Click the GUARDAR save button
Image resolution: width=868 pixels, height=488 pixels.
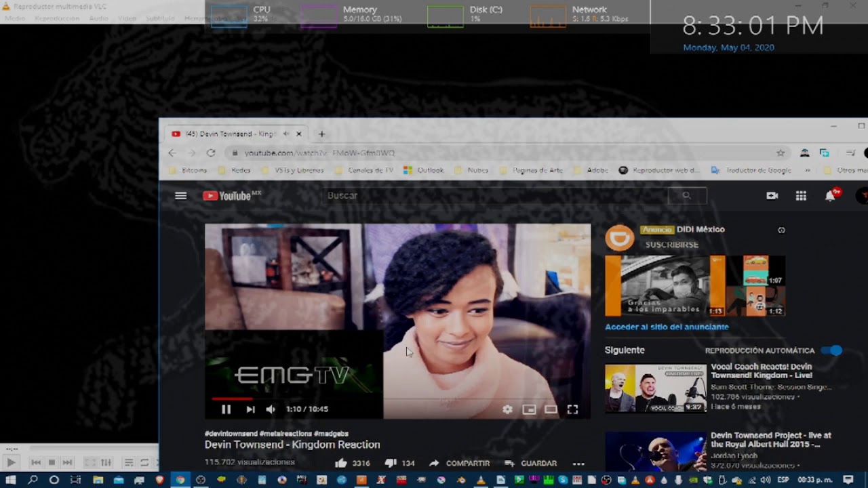coord(531,464)
